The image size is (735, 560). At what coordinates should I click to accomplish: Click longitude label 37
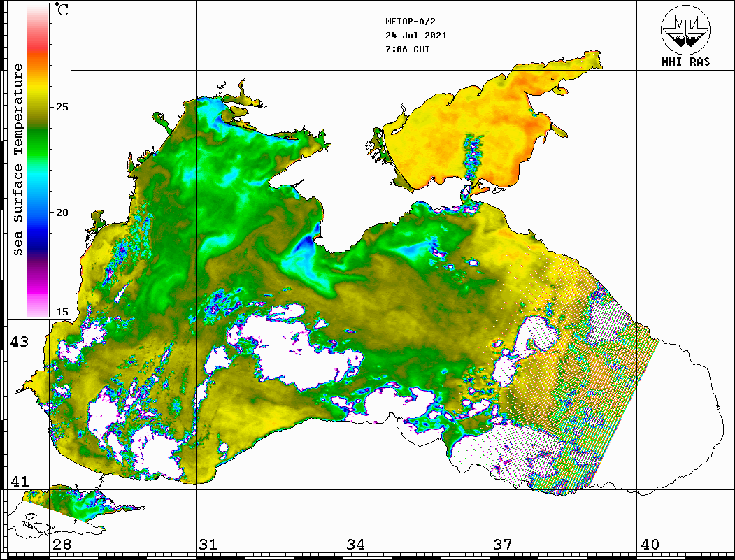[503, 544]
